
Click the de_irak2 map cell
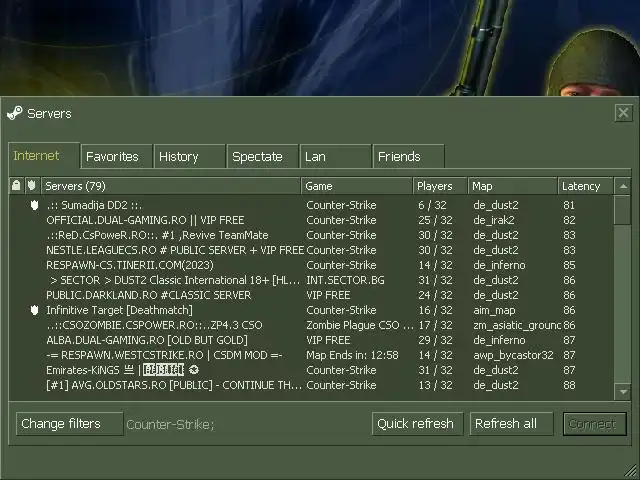click(x=493, y=220)
